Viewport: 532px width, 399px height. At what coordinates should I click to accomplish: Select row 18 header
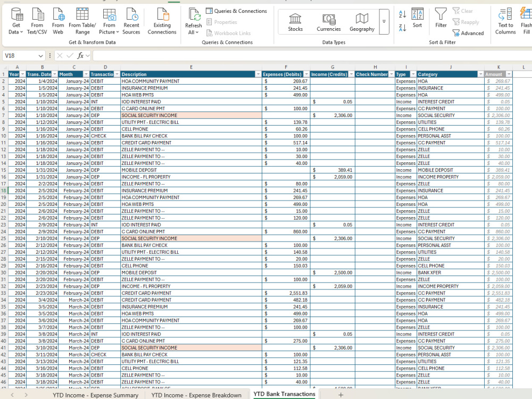tap(4, 190)
